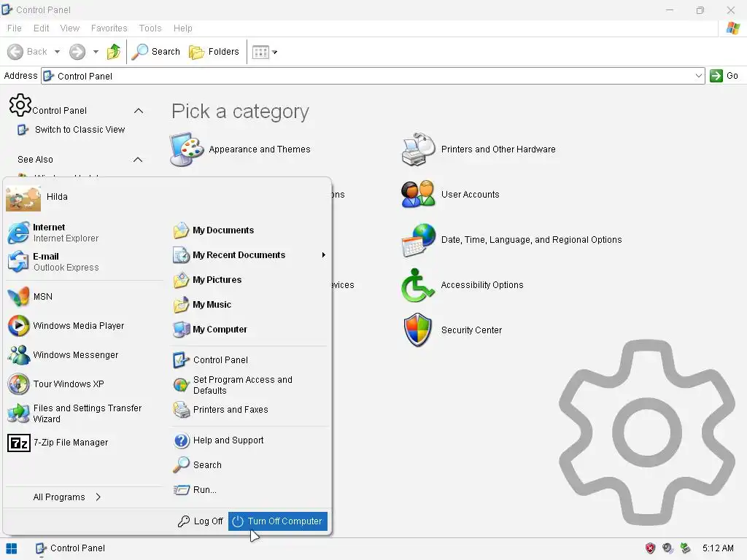Click the taskbar clock 5:12 AM
The width and height of the screenshot is (747, 560).
point(718,548)
